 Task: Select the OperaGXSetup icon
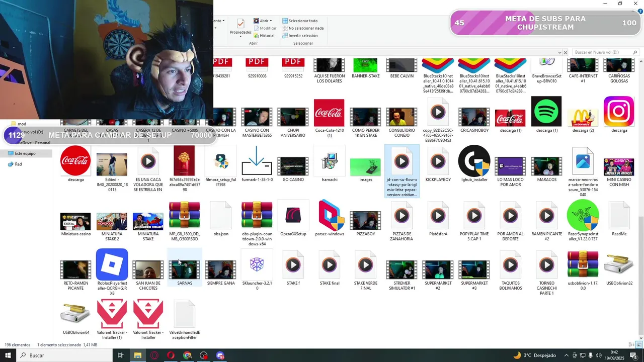coord(293,215)
